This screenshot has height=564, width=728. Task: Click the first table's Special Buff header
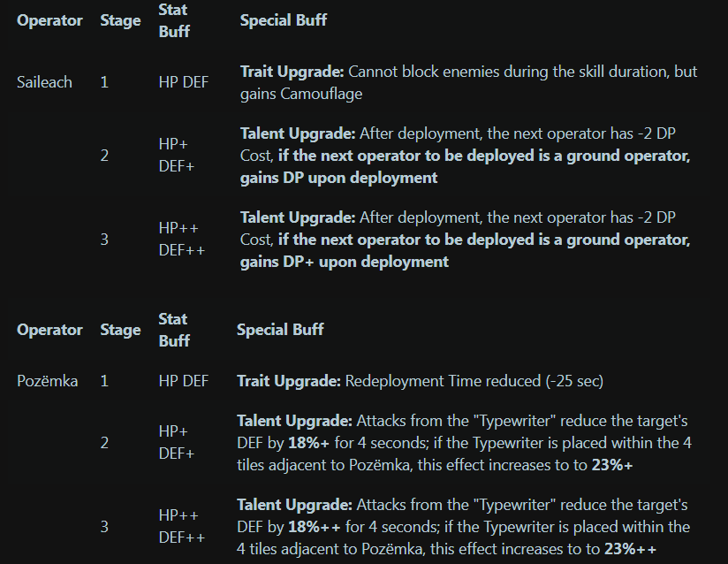point(284,20)
